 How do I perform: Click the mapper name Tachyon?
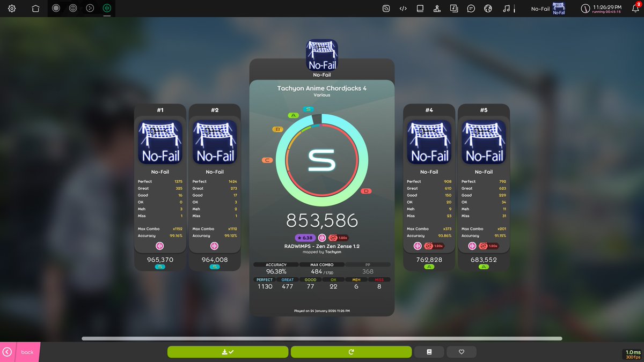click(333, 252)
